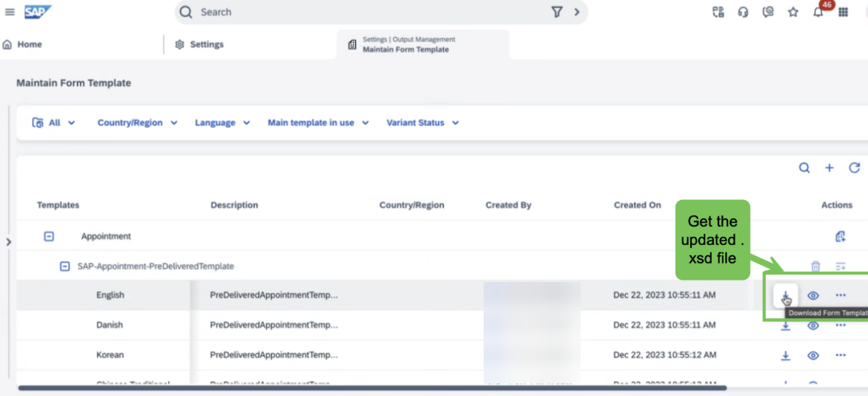Open more actions for the Danish row

tap(841, 325)
